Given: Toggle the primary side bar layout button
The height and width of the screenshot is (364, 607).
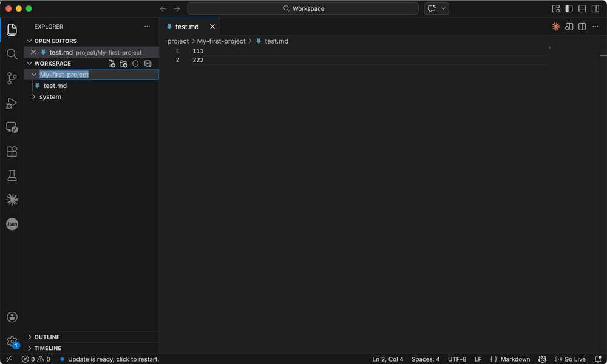Looking at the screenshot, I should coord(569,8).
